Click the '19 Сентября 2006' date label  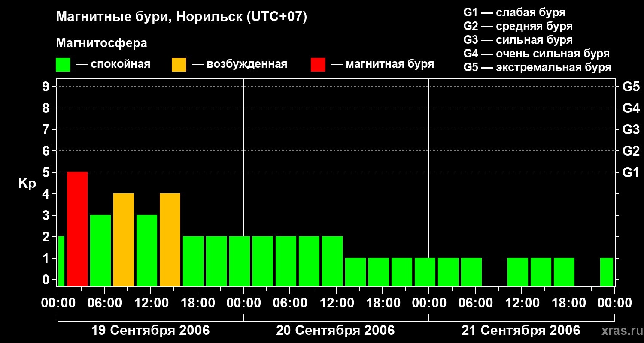151,331
